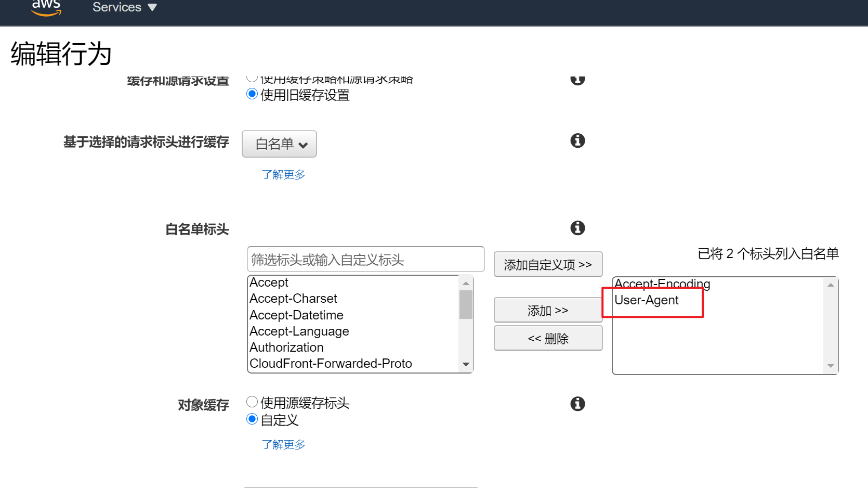Select 使用旧缓存设置 radio button
Image resolution: width=868 pixels, height=488 pixels.
pyautogui.click(x=252, y=94)
